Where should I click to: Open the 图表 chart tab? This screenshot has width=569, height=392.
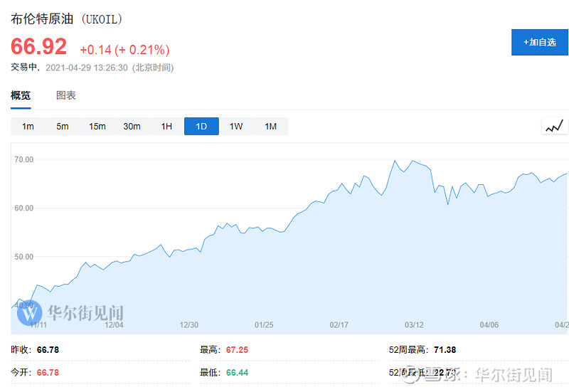pyautogui.click(x=66, y=95)
